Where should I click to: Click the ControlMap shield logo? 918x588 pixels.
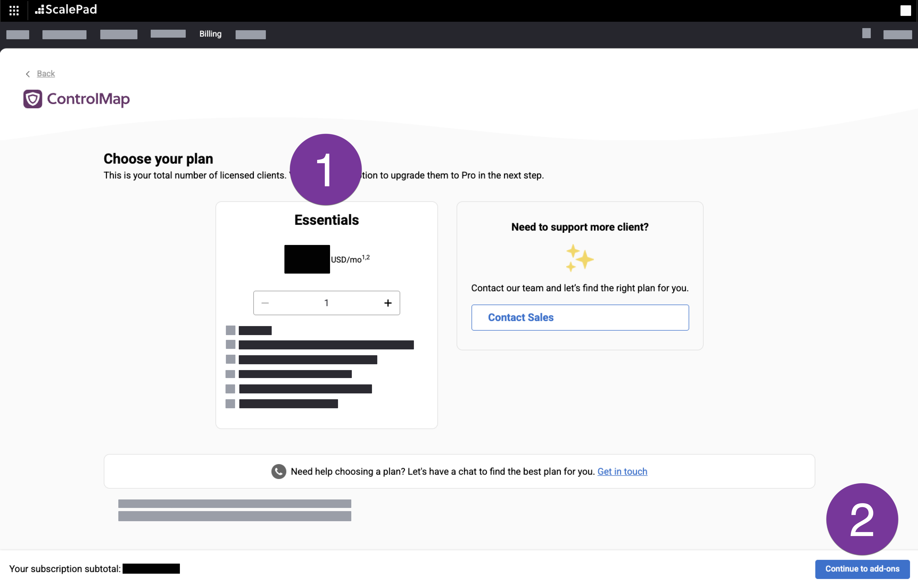[x=33, y=99]
